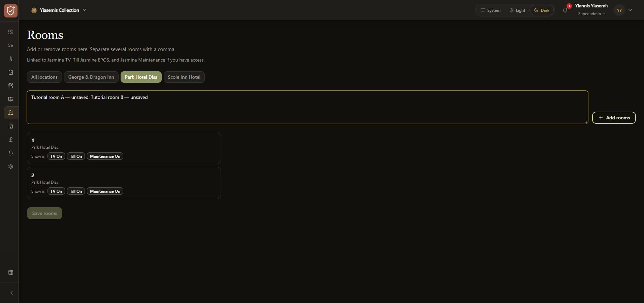Select the rooms door icon in the sidebar
The image size is (644, 303).
coord(11,113)
